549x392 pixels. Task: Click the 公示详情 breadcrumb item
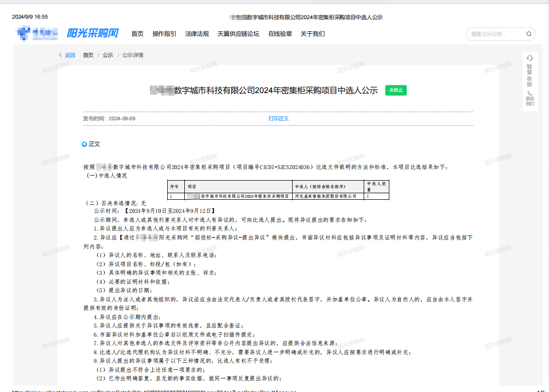132,55
